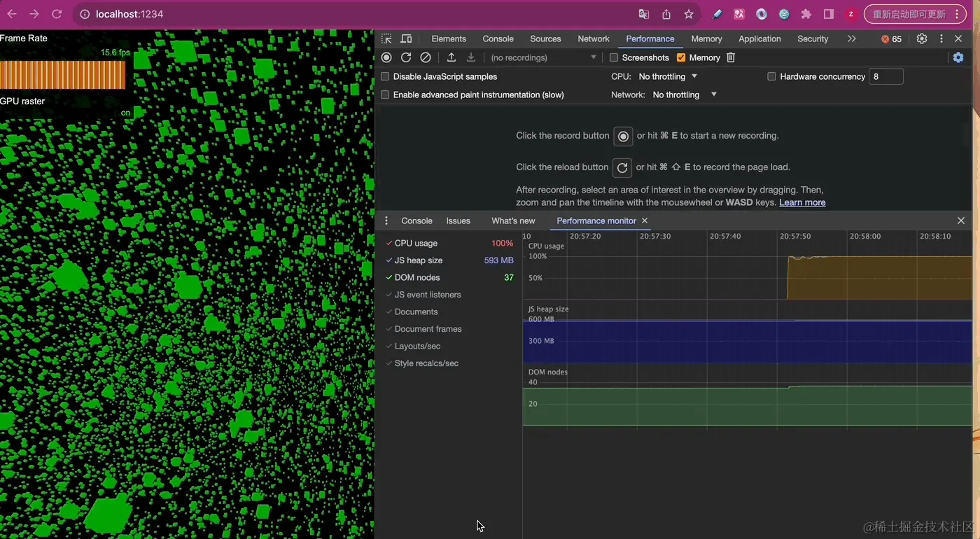This screenshot has width=980, height=539.
Task: Click the hardware concurrency value field
Action: [x=885, y=76]
